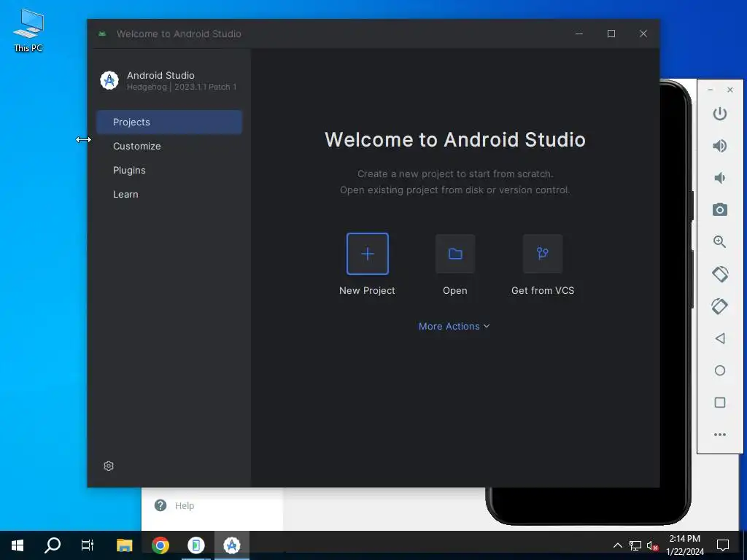The image size is (747, 560).
Task: Click New Project label
Action: click(368, 290)
